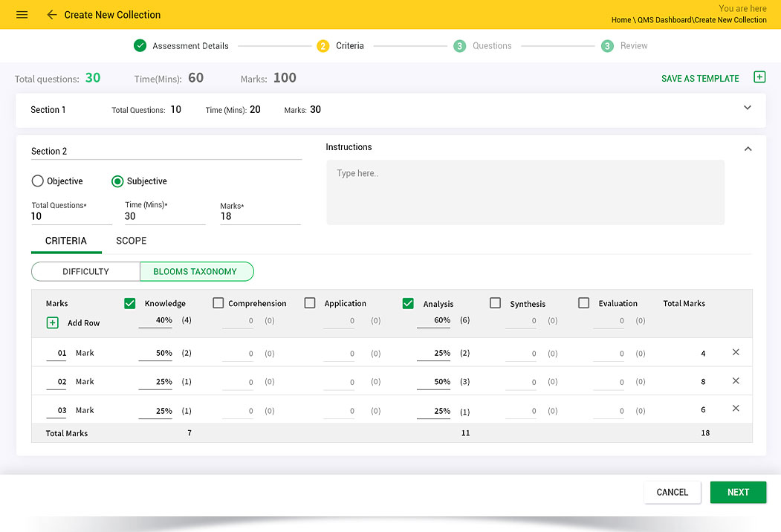Remove the 02 Mark row
The width and height of the screenshot is (781, 532).
click(x=736, y=380)
